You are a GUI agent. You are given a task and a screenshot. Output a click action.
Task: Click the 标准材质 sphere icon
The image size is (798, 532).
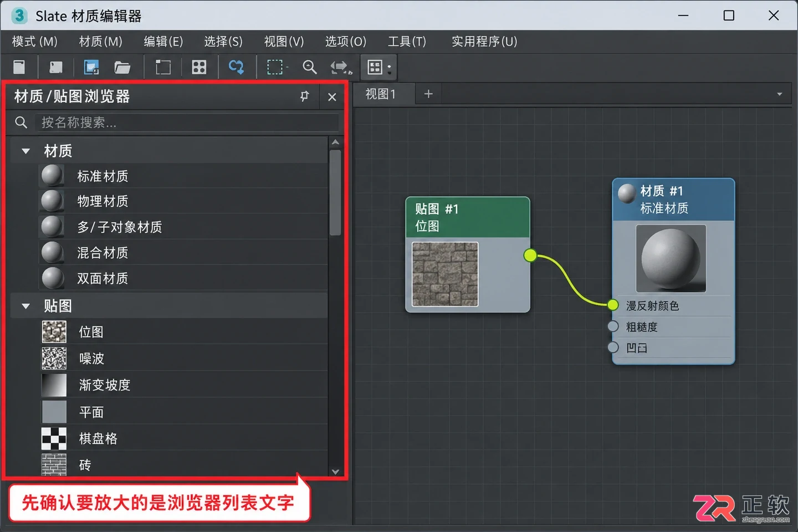click(53, 175)
